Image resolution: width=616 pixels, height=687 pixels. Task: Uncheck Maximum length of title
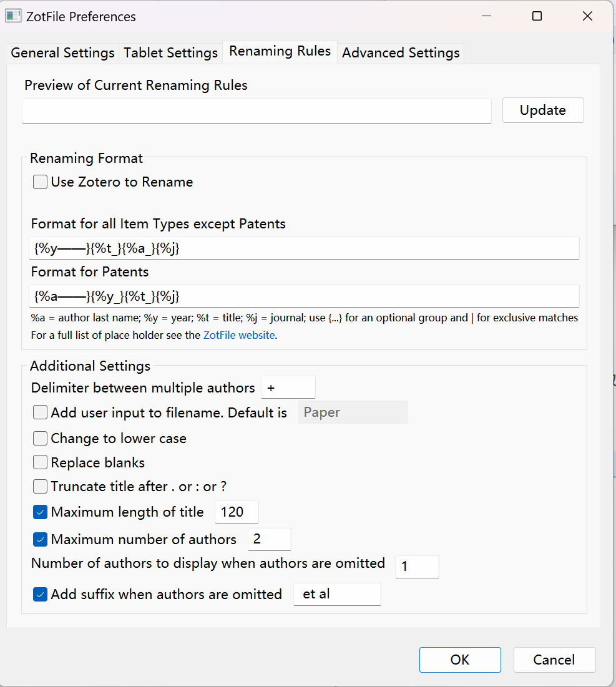pos(41,512)
